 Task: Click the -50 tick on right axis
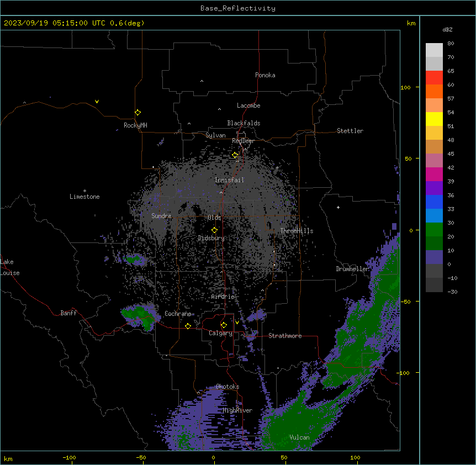tap(405, 302)
